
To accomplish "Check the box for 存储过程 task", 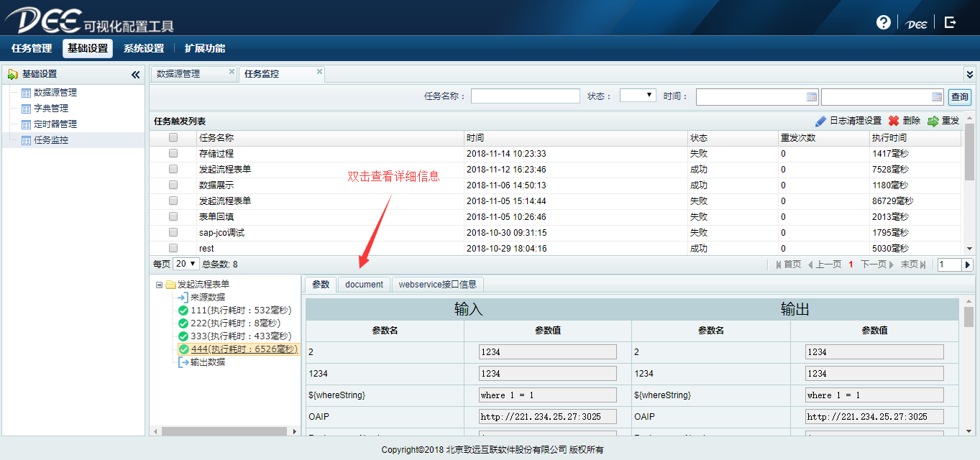I will click(x=173, y=153).
